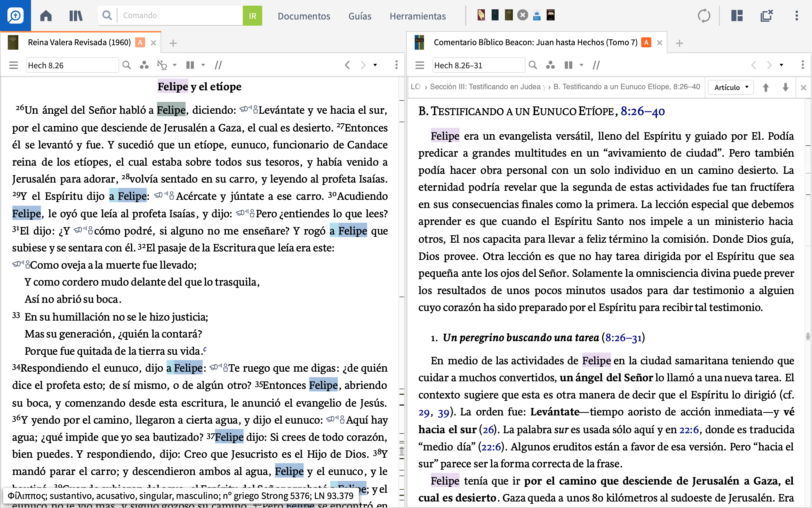Open the layouts panel icon
Image resolution: width=812 pixels, height=508 pixels.
[x=737, y=16]
